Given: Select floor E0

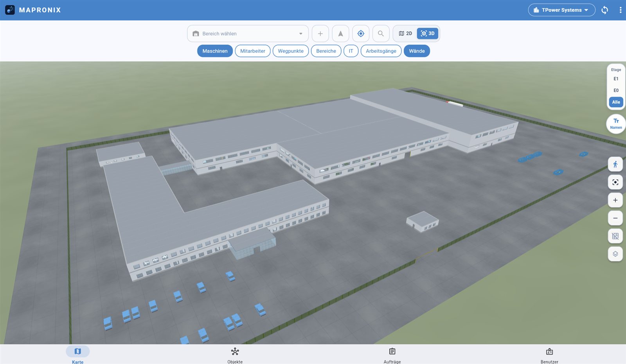Looking at the screenshot, I should [x=616, y=90].
